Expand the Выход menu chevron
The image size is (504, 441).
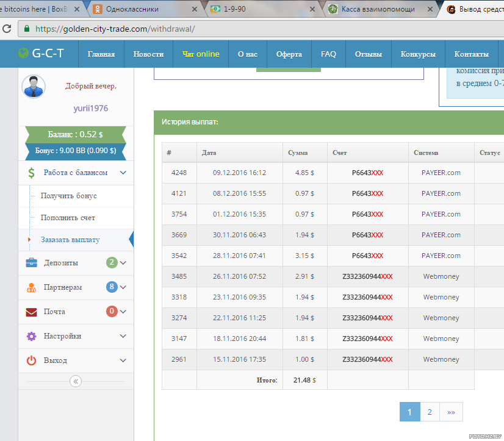coord(123,360)
